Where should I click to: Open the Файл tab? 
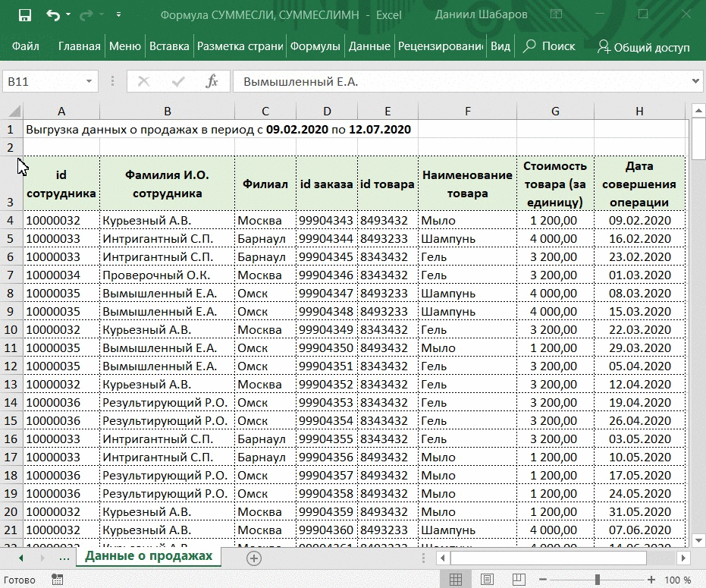pyautogui.click(x=26, y=46)
